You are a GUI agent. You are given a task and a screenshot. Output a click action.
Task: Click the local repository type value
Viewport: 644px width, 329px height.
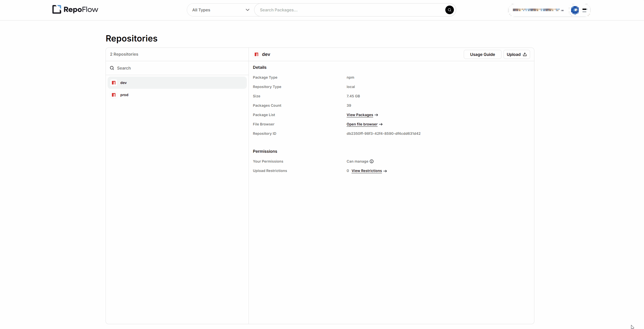pos(351,87)
